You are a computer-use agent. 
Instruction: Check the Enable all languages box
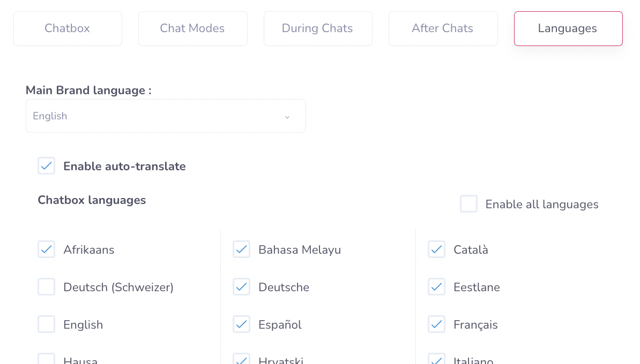coord(469,204)
